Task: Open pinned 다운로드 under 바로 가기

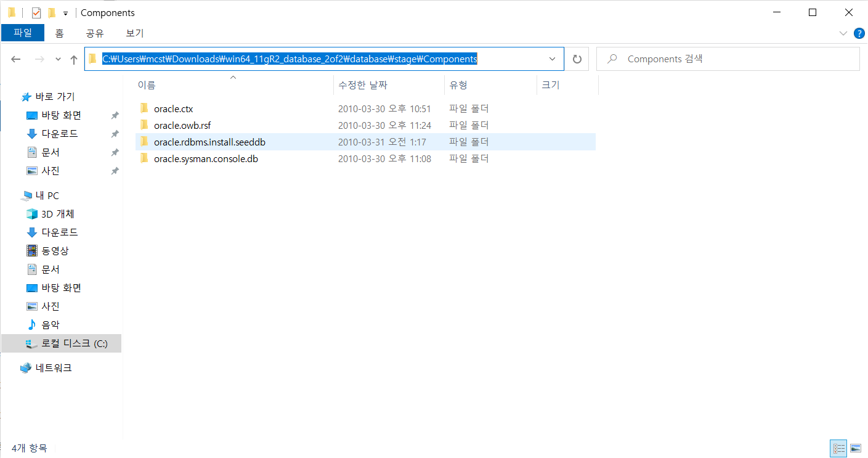Action: point(60,134)
